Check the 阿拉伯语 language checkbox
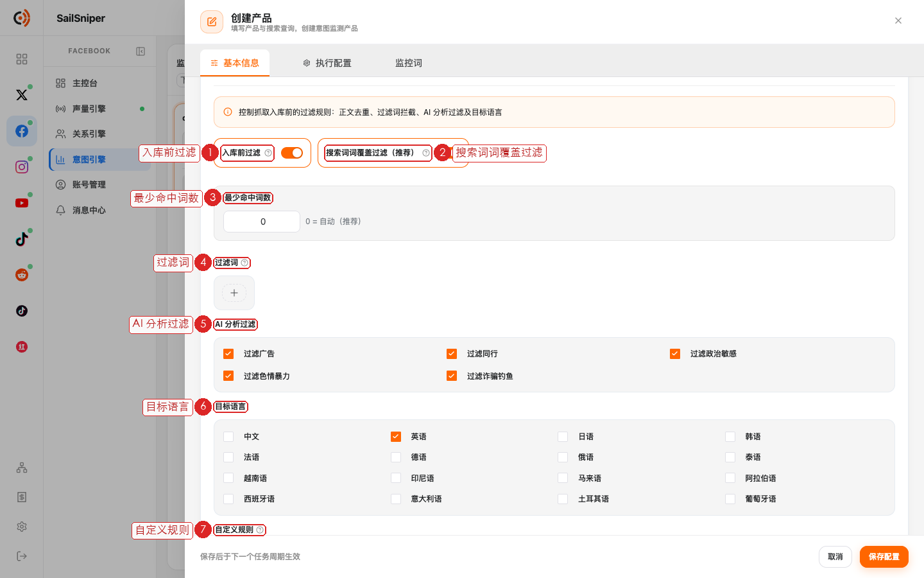Screen dimensions: 924x578 [730, 478]
